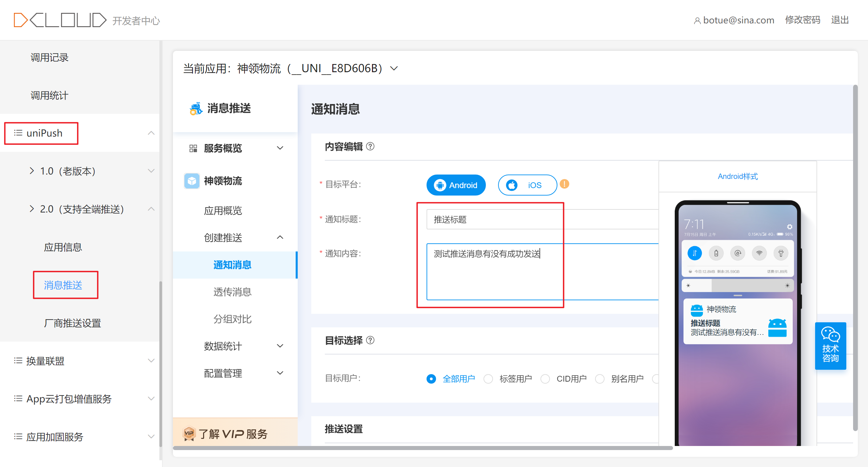Viewport: 868px width, 467px height.
Task: Select the 标签用户 radio option
Action: [488, 379]
